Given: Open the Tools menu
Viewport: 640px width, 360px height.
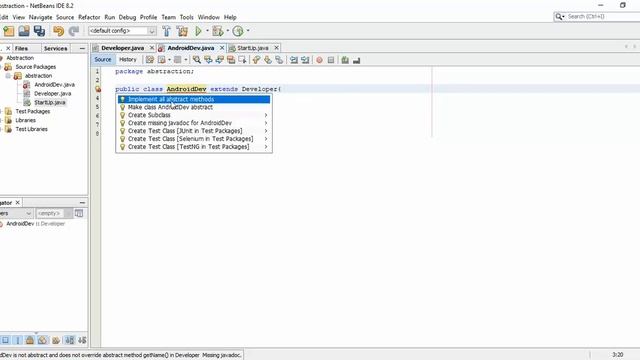Looking at the screenshot, I should (187, 17).
